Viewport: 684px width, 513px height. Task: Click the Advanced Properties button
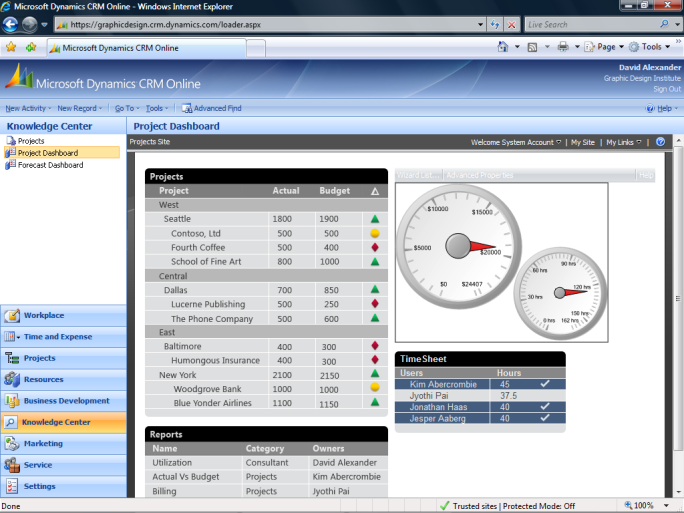[x=479, y=175]
